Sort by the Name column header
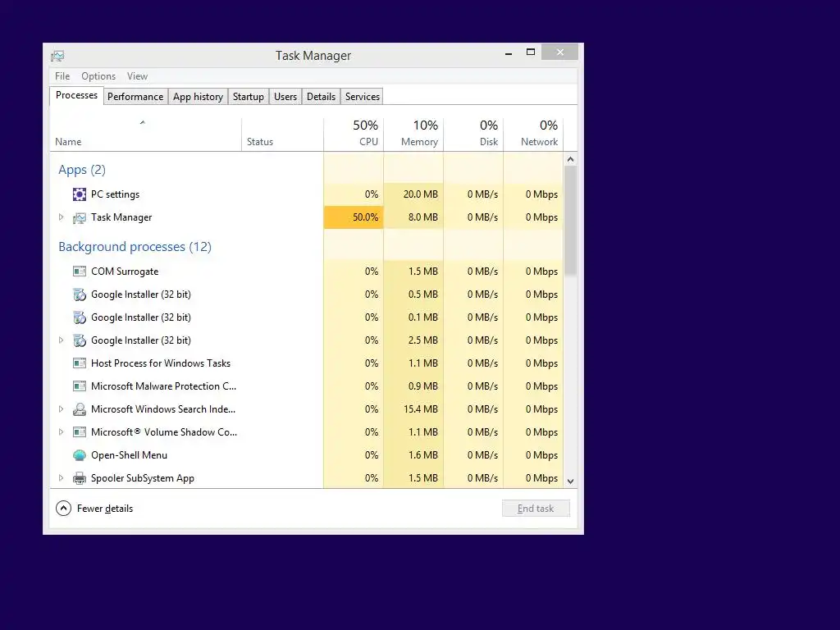This screenshot has height=630, width=840. pyautogui.click(x=146, y=135)
